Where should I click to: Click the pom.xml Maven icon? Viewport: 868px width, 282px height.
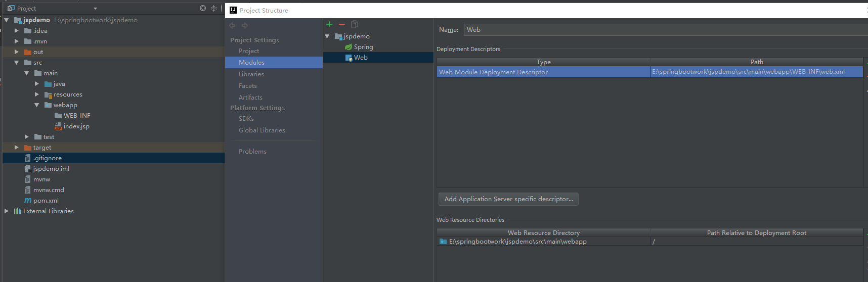point(28,201)
